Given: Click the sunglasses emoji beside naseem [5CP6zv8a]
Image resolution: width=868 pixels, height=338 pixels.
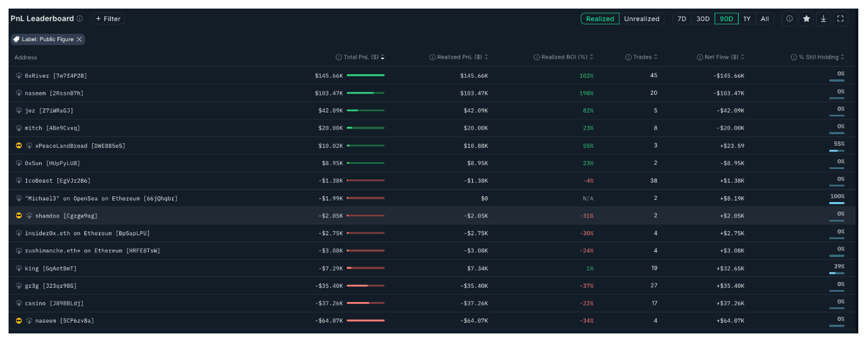Looking at the screenshot, I should tap(19, 321).
